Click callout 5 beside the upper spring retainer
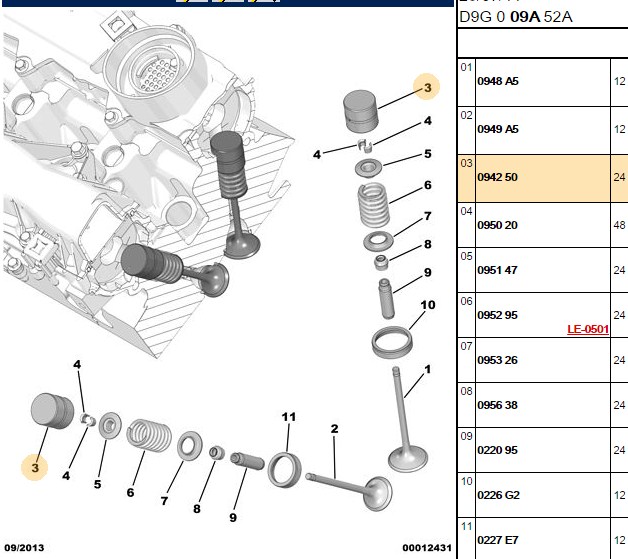The image size is (628, 559). (428, 154)
